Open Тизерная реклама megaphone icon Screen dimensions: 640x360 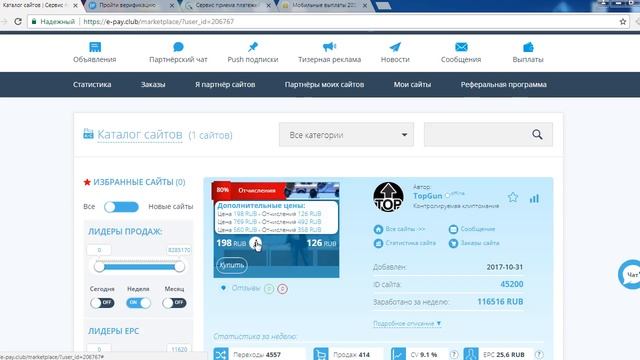pos(329,47)
